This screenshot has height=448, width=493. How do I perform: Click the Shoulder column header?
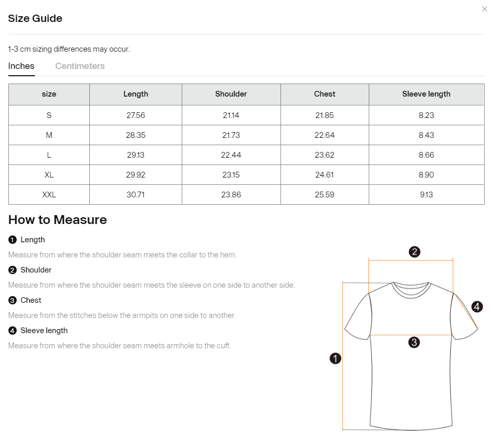click(x=231, y=94)
